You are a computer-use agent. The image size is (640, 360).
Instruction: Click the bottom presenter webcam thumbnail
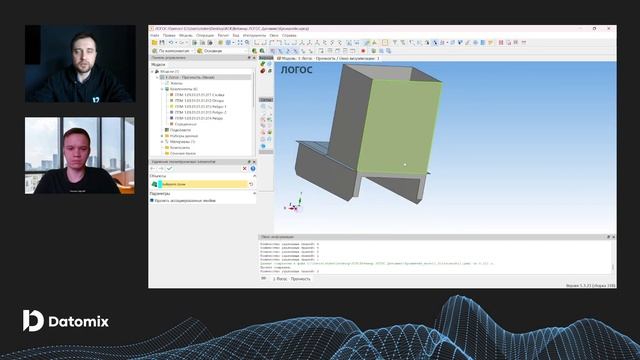[80, 156]
